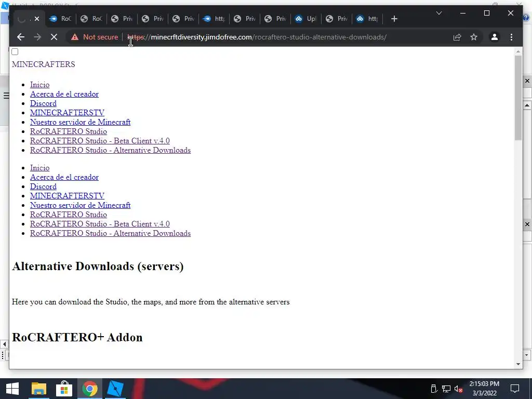Click the muted volume tray icon
This screenshot has width=532, height=399.
458,389
